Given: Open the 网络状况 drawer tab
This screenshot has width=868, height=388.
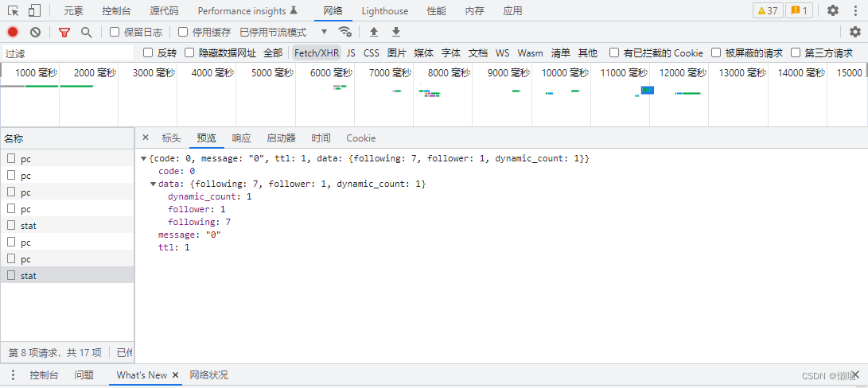Looking at the screenshot, I should click(208, 374).
